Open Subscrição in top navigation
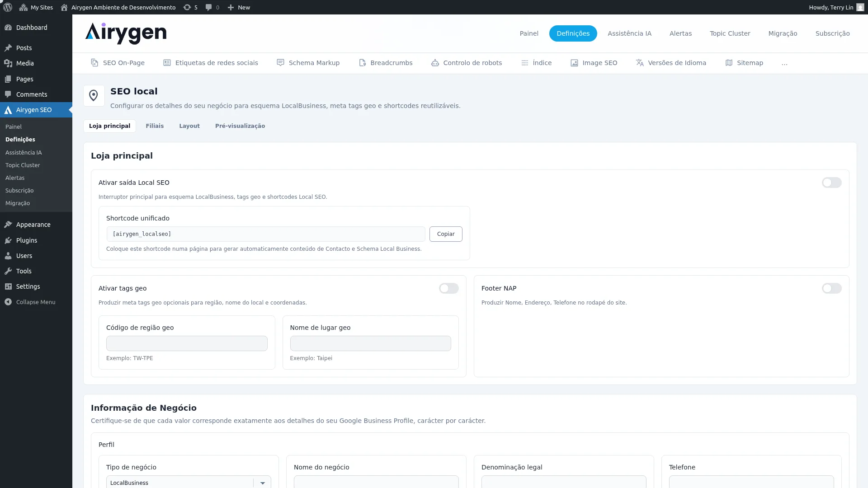 [x=832, y=33]
